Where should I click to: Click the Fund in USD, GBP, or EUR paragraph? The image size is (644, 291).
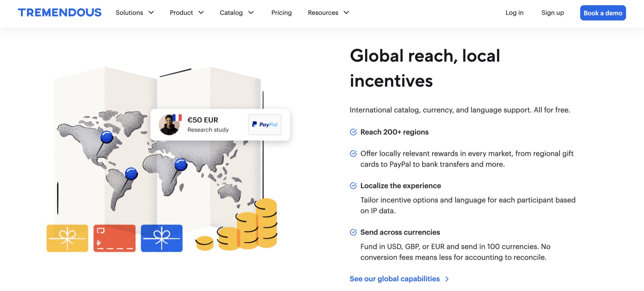point(456,252)
